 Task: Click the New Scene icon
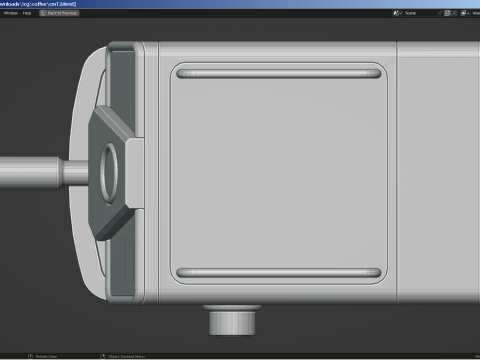(447, 13)
